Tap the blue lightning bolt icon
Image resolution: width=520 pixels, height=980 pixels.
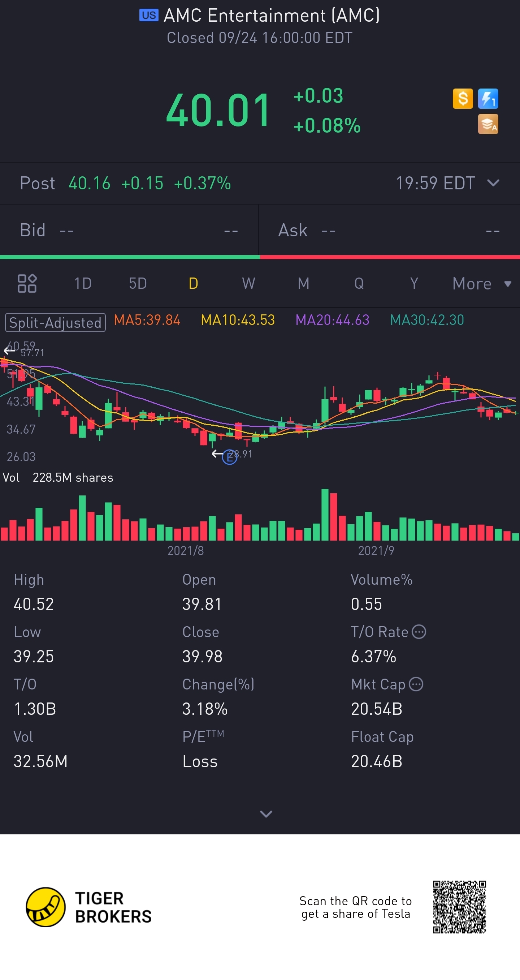tap(488, 99)
